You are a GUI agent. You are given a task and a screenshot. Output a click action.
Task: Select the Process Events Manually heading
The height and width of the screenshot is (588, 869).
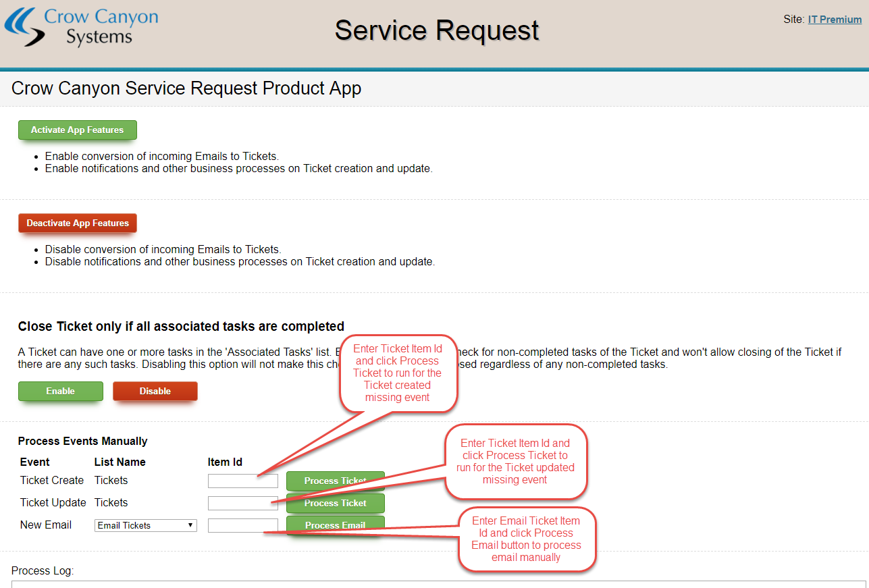(82, 441)
